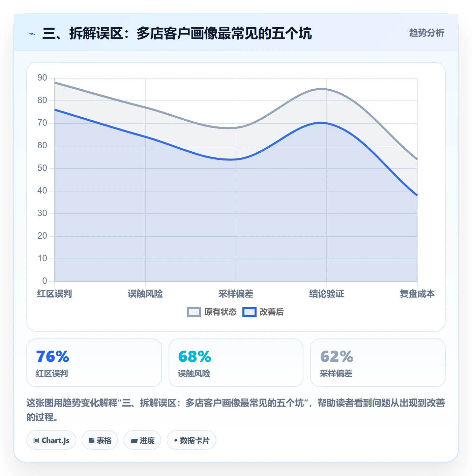Select the 表格 tag chip
Screen dimensions: 472x476
pyautogui.click(x=100, y=440)
